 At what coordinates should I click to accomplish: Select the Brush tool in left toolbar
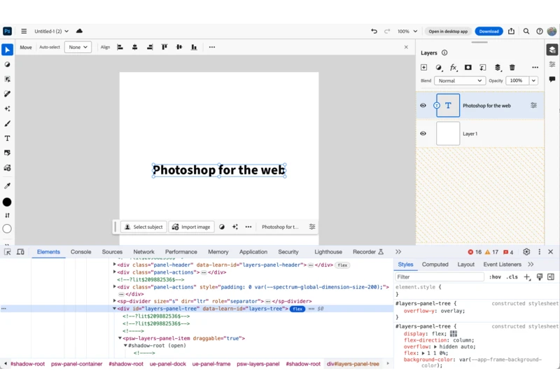point(7,123)
